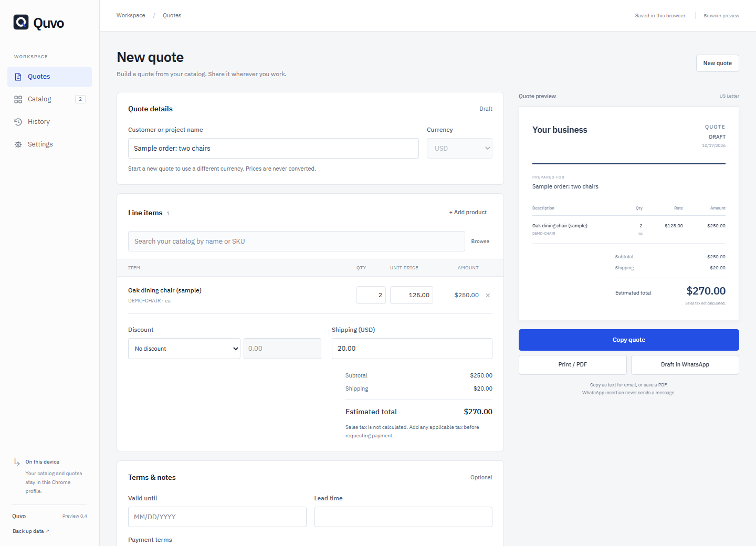Focus the Customer or project name field
Screen dimensions: 756x546
click(x=274, y=149)
